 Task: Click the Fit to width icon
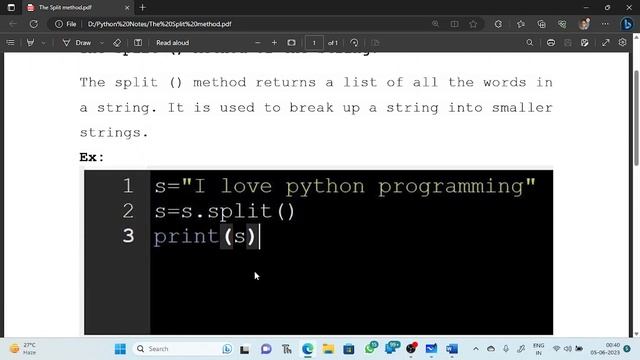[x=291, y=42]
